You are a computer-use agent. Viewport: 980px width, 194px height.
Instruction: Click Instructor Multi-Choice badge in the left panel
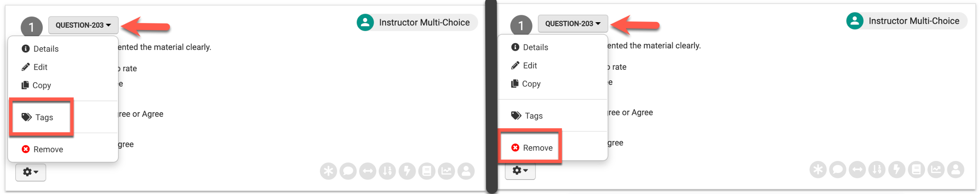coord(417,23)
